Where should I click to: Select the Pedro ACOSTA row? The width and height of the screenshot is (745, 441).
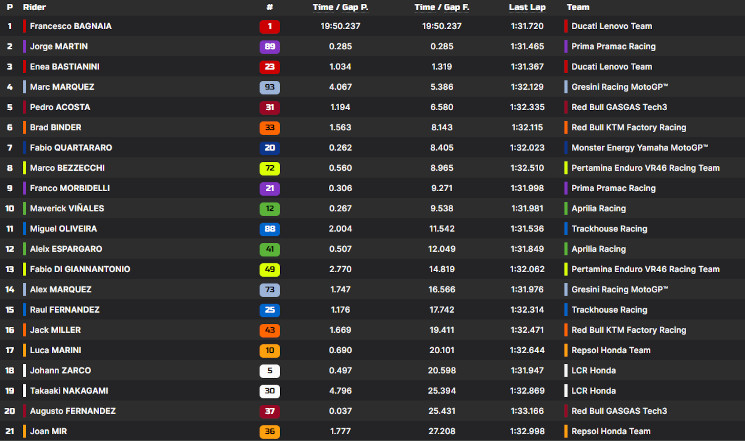[372, 107]
